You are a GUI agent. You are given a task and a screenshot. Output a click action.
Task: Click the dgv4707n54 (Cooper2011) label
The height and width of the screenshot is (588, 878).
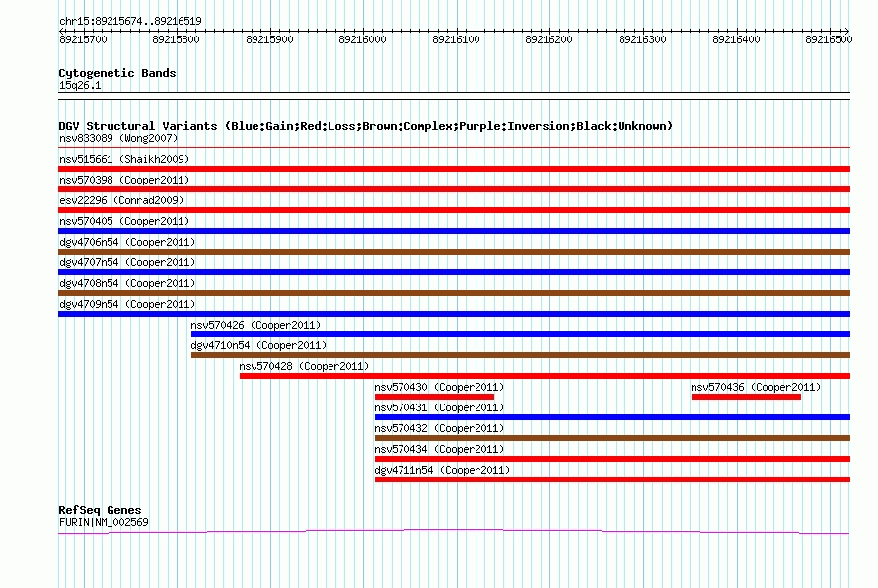click(x=127, y=262)
